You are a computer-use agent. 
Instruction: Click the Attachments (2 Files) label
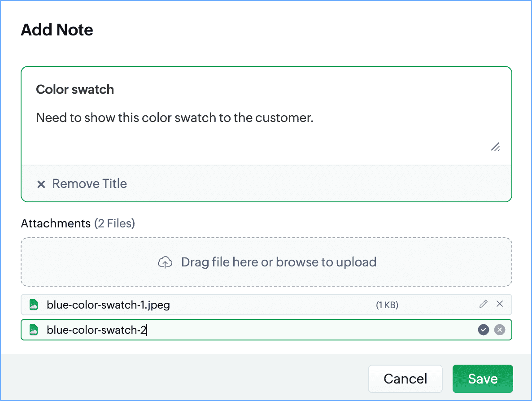(x=78, y=223)
